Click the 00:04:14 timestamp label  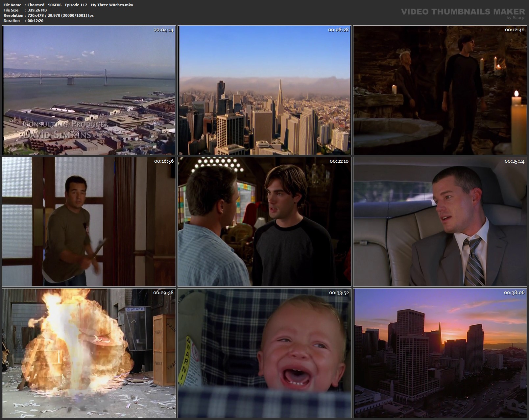[163, 30]
